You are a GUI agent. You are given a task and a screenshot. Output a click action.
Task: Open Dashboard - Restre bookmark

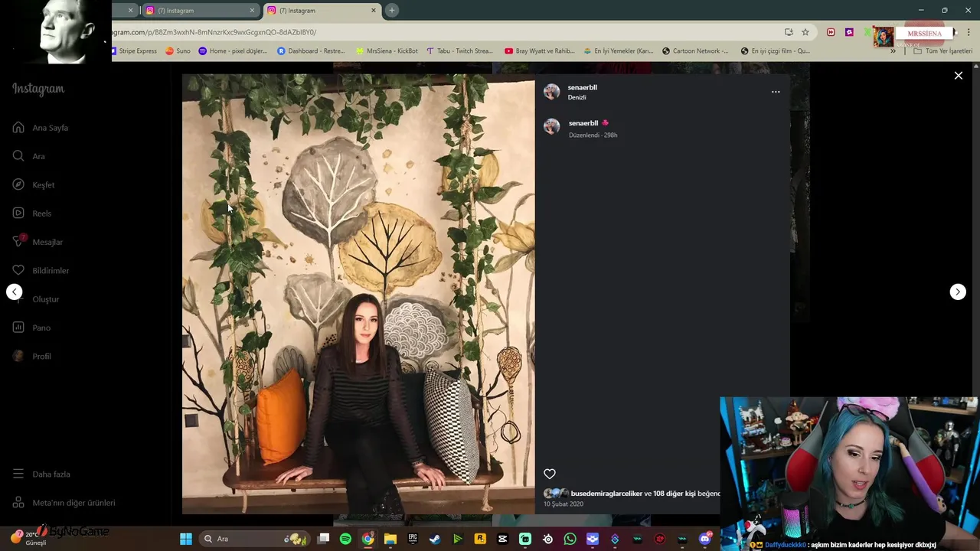pyautogui.click(x=311, y=51)
